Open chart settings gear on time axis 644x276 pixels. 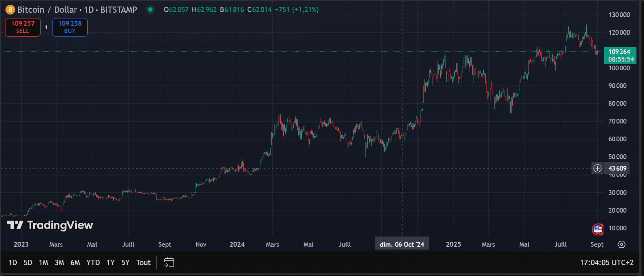[622, 244]
